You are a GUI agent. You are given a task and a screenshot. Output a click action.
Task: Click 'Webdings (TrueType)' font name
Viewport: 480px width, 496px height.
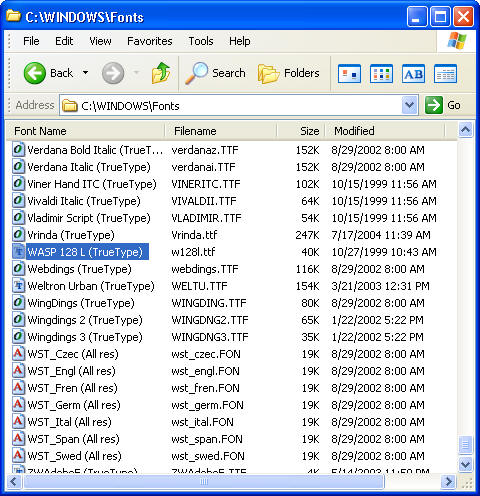click(x=80, y=269)
